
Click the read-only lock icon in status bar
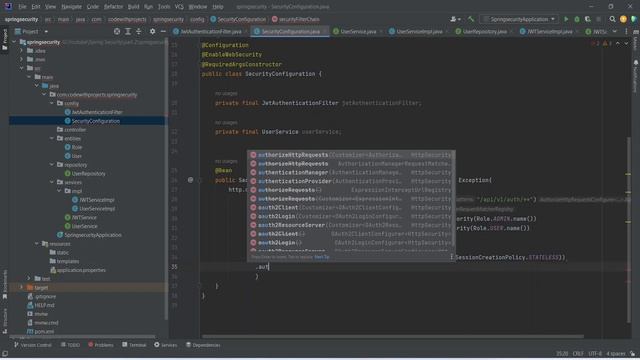coord(632,353)
